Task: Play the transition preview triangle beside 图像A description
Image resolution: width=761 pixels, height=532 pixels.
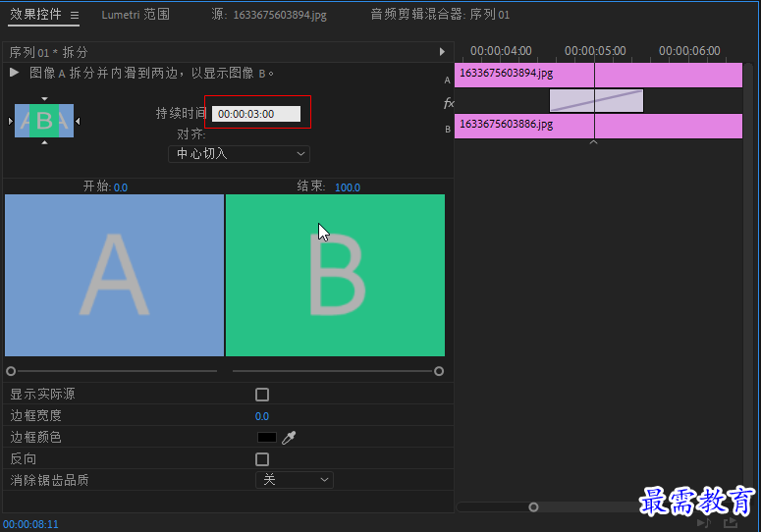Action: pyautogui.click(x=14, y=73)
